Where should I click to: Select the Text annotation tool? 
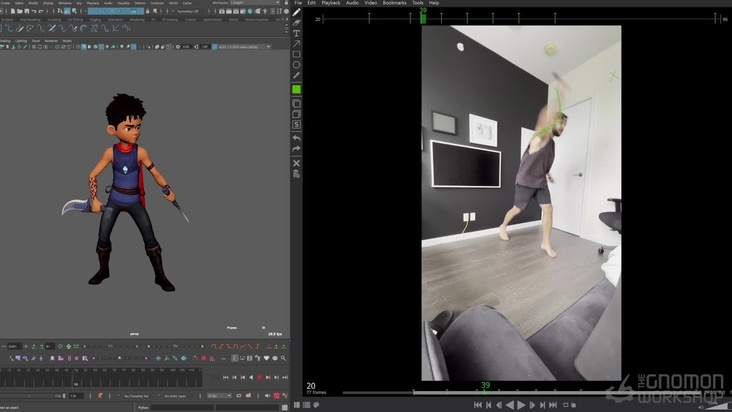click(x=297, y=33)
